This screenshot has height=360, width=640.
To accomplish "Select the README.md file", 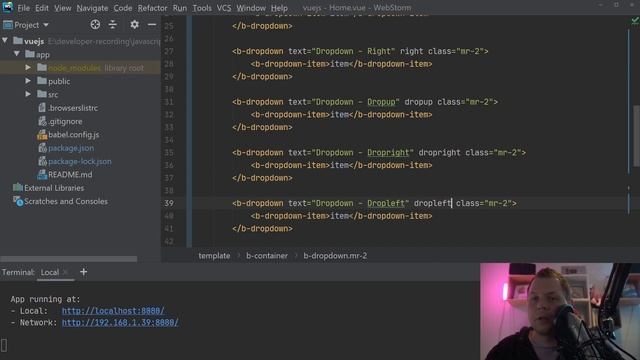I will 70,175.
